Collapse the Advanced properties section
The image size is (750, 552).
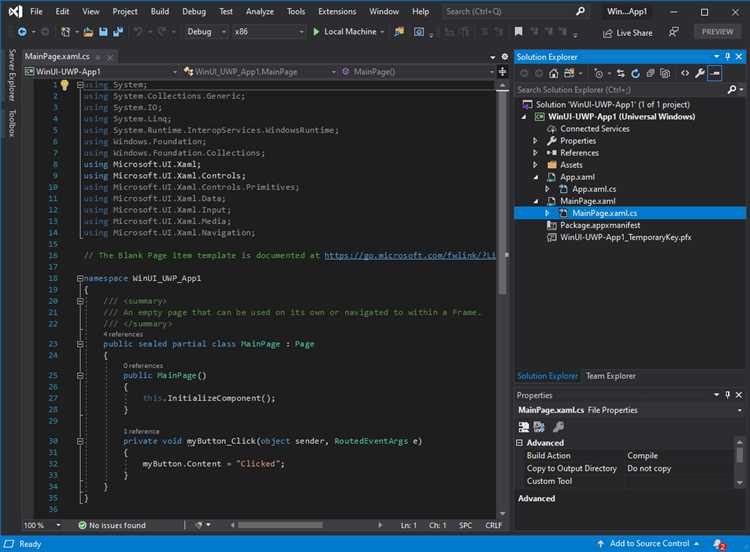pos(519,443)
